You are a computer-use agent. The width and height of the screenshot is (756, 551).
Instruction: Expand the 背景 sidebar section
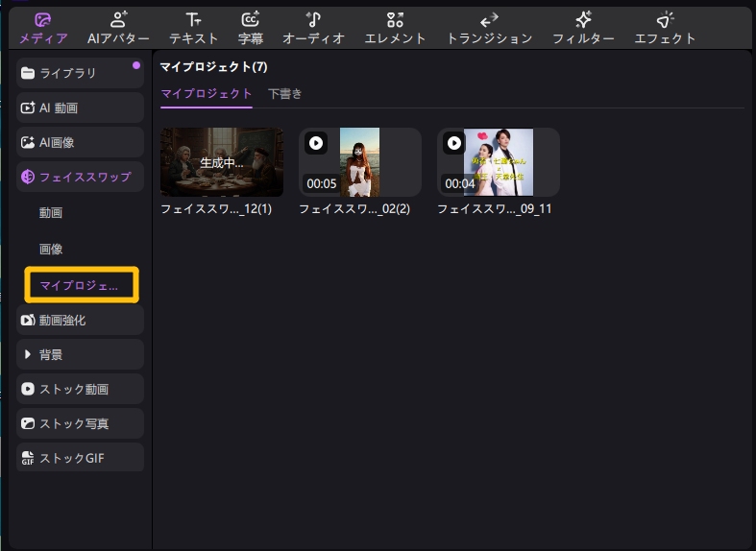coord(80,355)
